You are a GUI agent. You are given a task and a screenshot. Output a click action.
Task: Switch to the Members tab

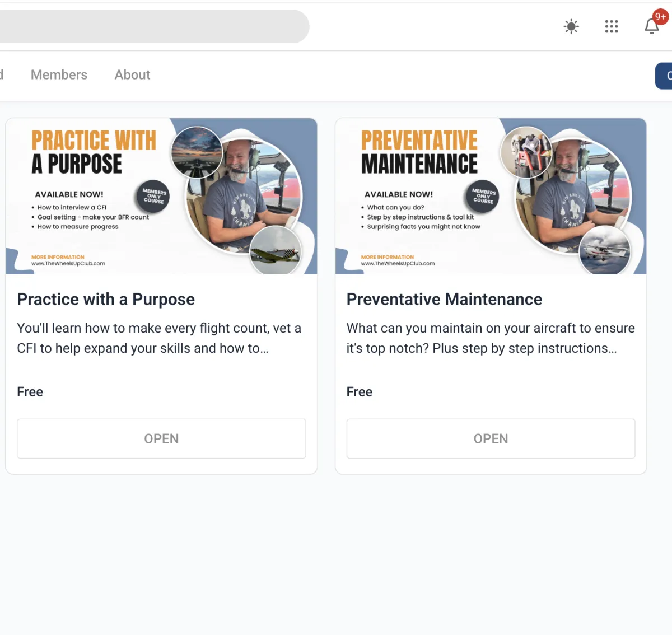coord(59,74)
